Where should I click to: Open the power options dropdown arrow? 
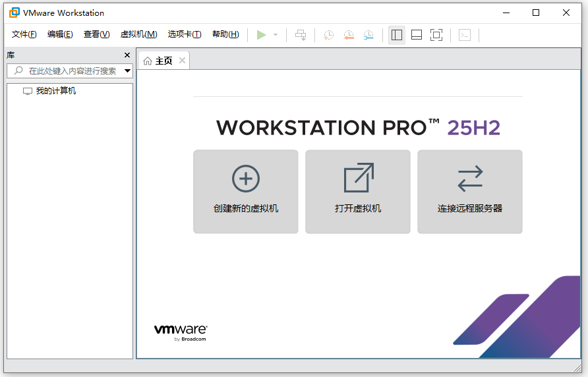tap(276, 35)
